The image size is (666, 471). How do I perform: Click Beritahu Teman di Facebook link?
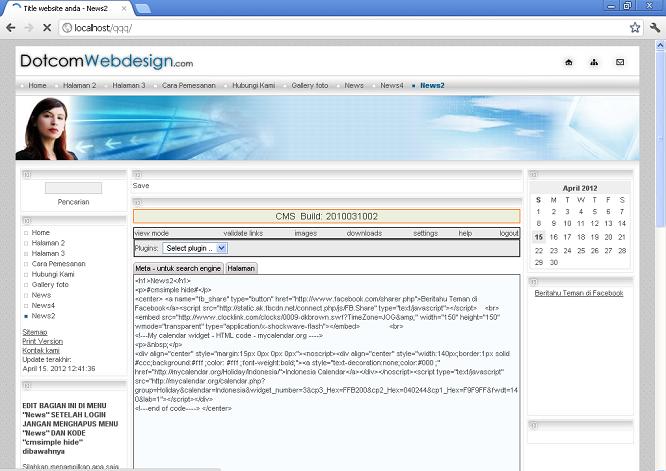[x=579, y=293]
